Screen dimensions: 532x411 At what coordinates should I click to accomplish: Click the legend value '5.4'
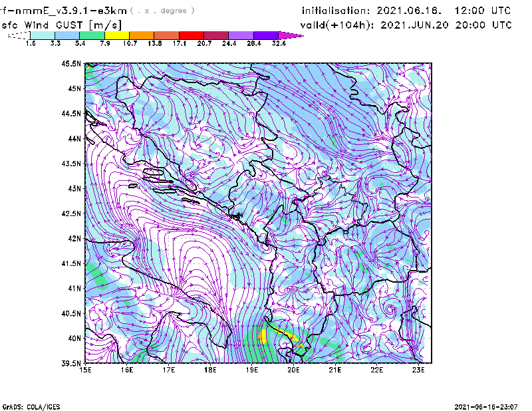point(80,43)
